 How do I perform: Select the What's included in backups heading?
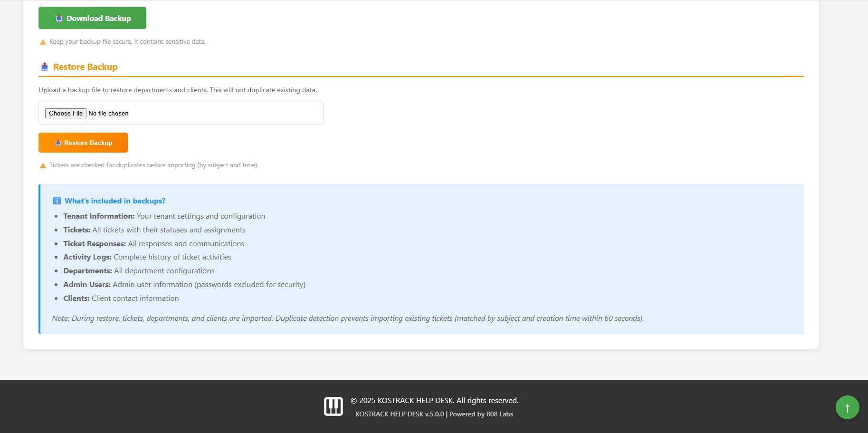pyautogui.click(x=114, y=201)
